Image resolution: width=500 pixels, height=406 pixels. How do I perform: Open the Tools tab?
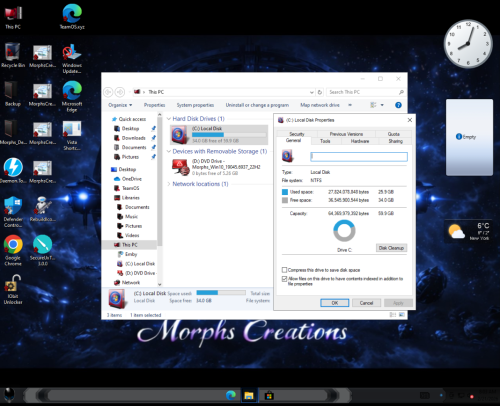[325, 141]
